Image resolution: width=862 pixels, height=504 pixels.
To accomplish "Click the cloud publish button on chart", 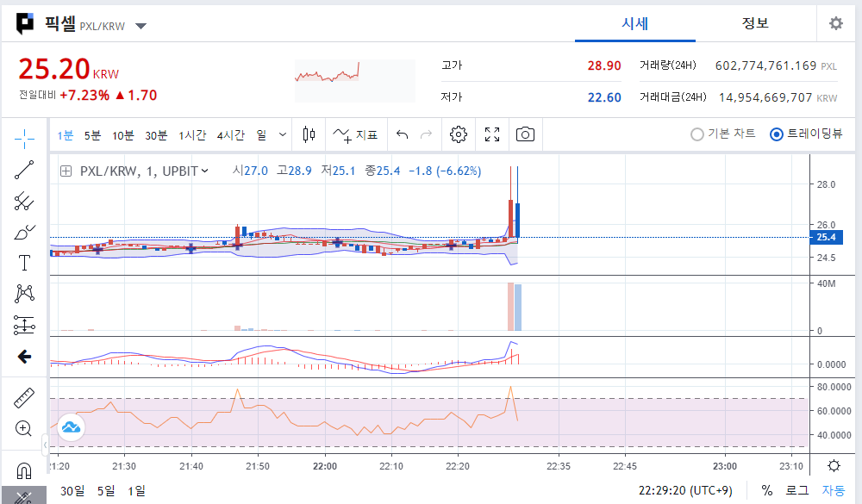I will pyautogui.click(x=71, y=426).
